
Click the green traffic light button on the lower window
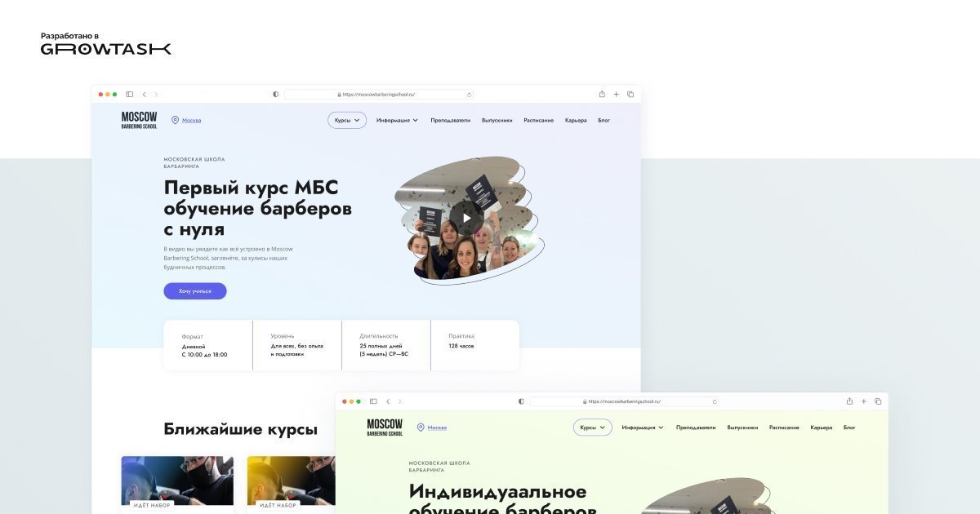359,401
